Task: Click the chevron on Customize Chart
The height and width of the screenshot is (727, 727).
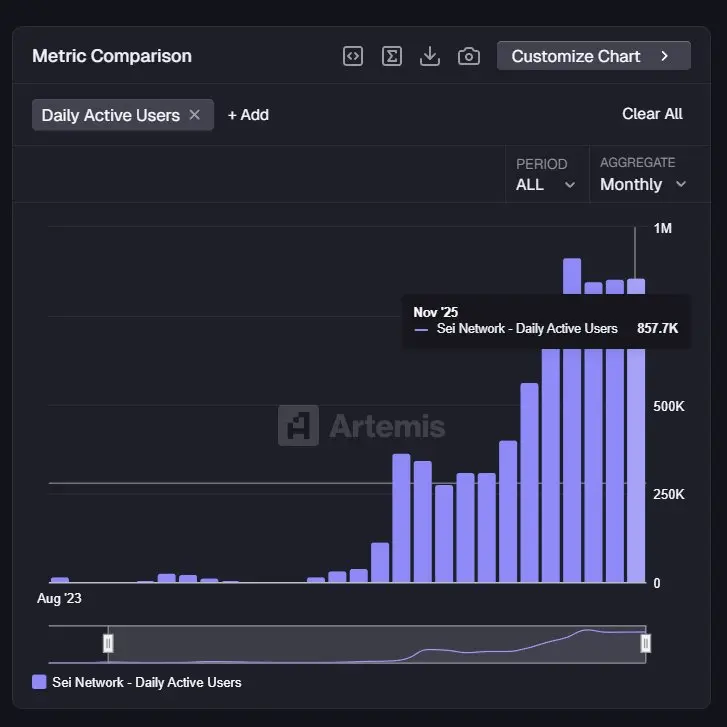Action: (x=665, y=56)
